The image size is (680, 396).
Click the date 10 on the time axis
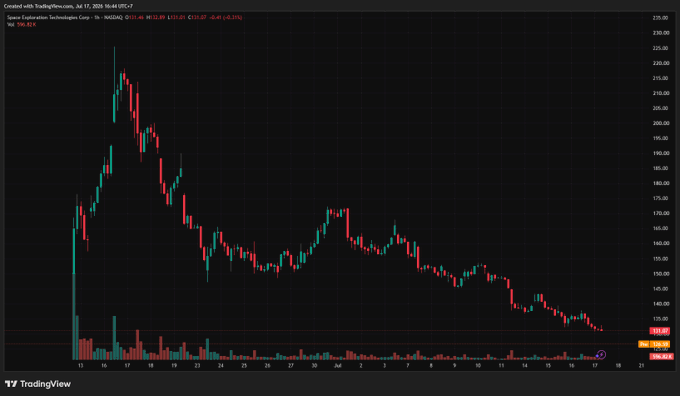[478, 366]
